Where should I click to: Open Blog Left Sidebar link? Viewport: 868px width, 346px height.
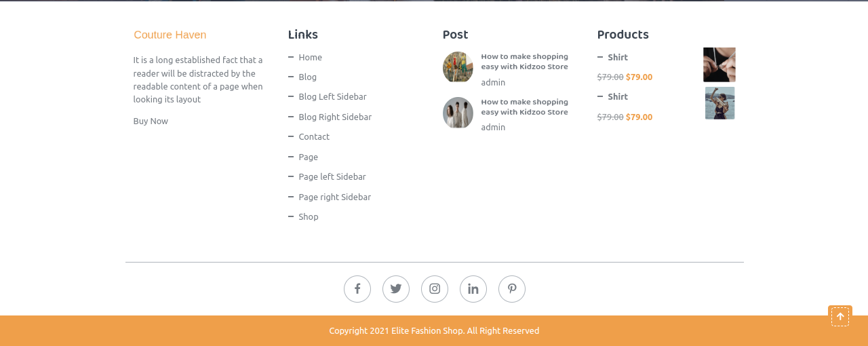click(332, 97)
